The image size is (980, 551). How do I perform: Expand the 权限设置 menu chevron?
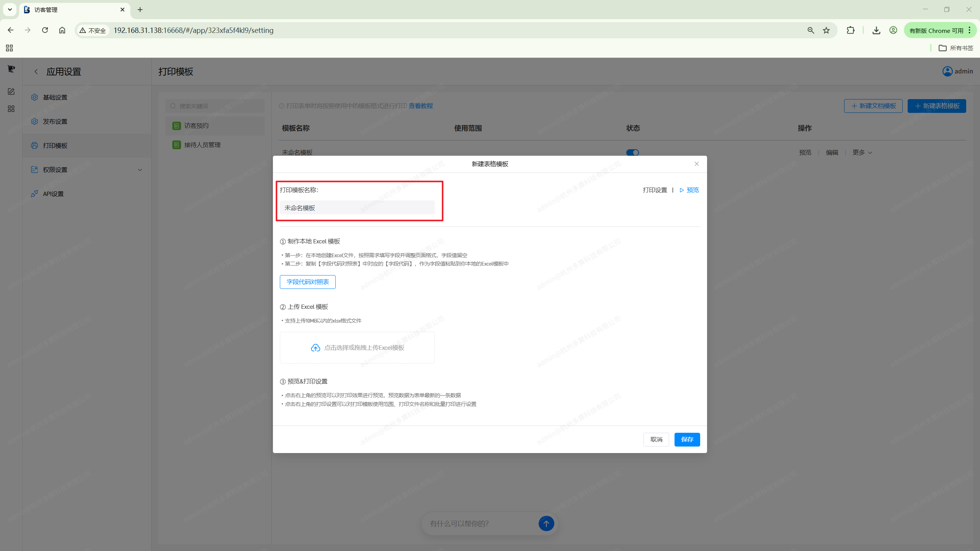pyautogui.click(x=140, y=170)
